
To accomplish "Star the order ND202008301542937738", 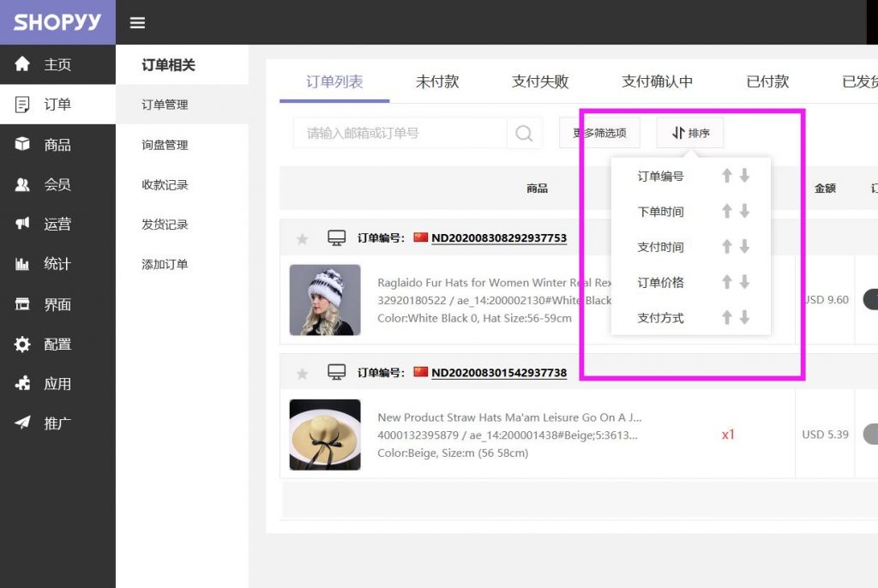I will [303, 374].
